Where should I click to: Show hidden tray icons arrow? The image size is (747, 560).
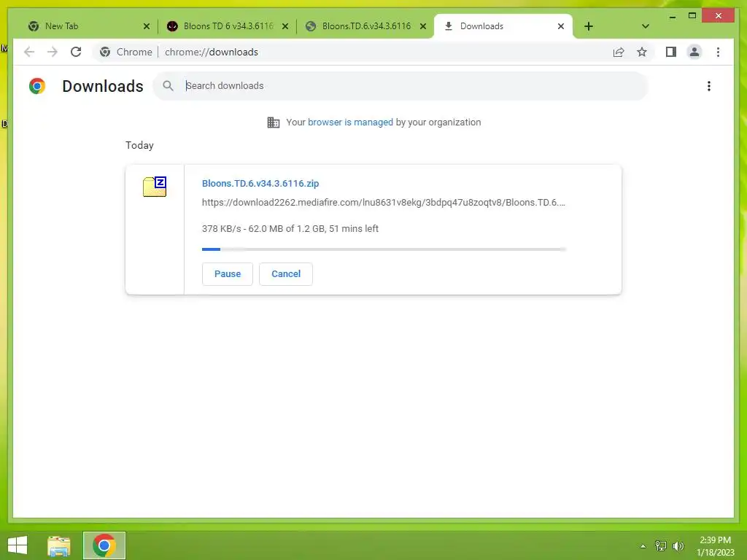click(643, 546)
